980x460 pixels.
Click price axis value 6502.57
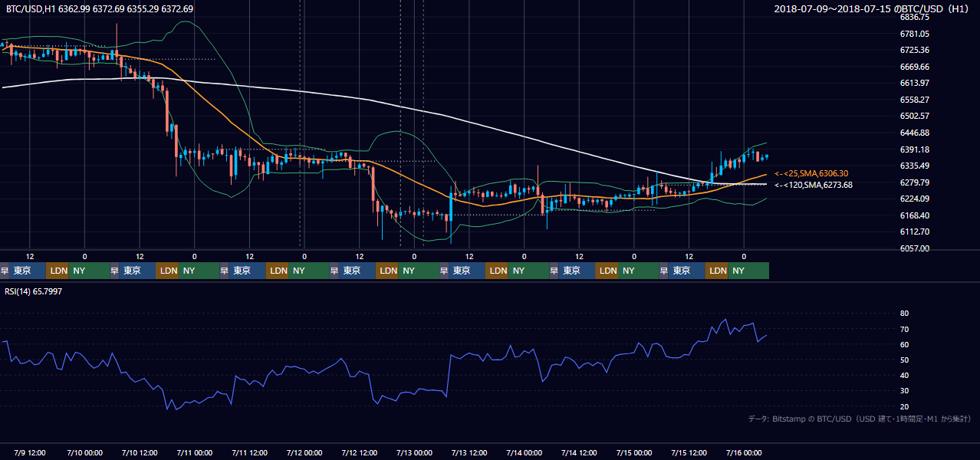tap(915, 116)
